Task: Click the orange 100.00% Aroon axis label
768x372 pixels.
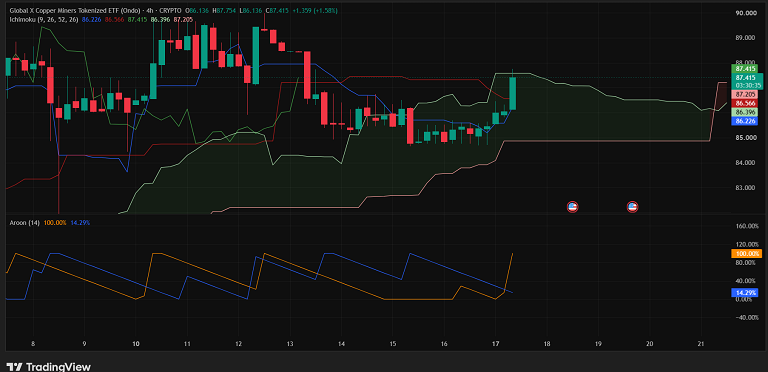Action: point(746,254)
